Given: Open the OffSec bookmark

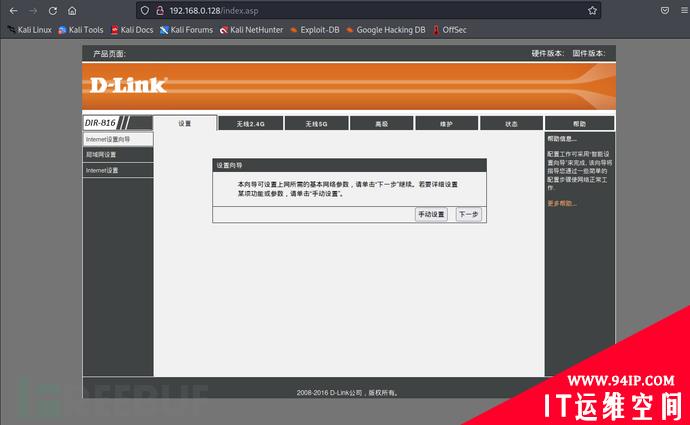Looking at the screenshot, I should 449,30.
